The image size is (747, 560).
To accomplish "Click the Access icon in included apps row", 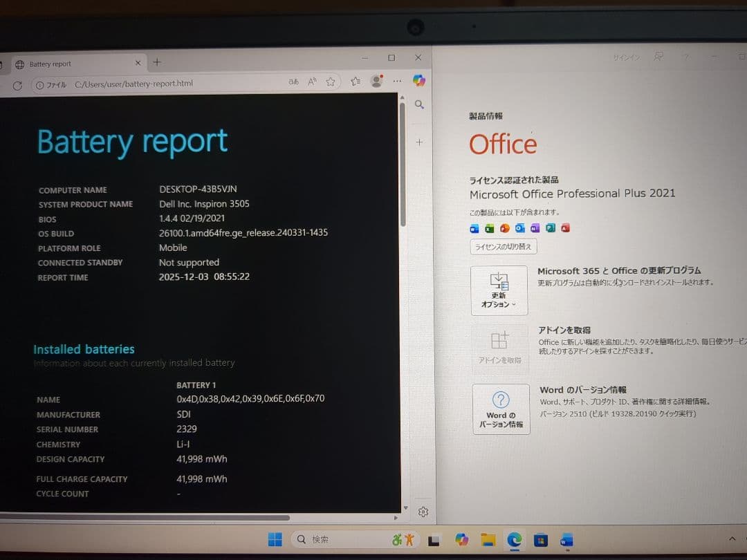I will coord(566,228).
